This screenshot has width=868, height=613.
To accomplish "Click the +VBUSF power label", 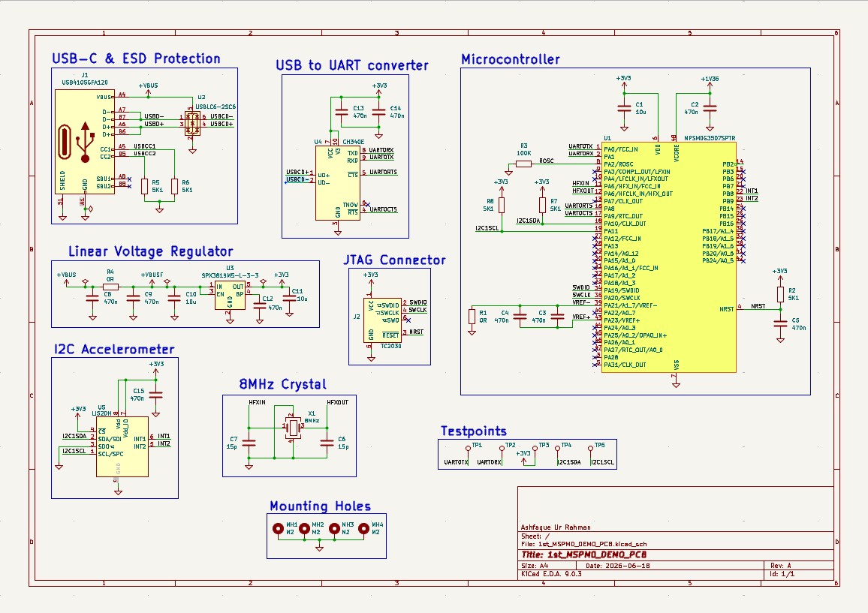I will [x=152, y=275].
